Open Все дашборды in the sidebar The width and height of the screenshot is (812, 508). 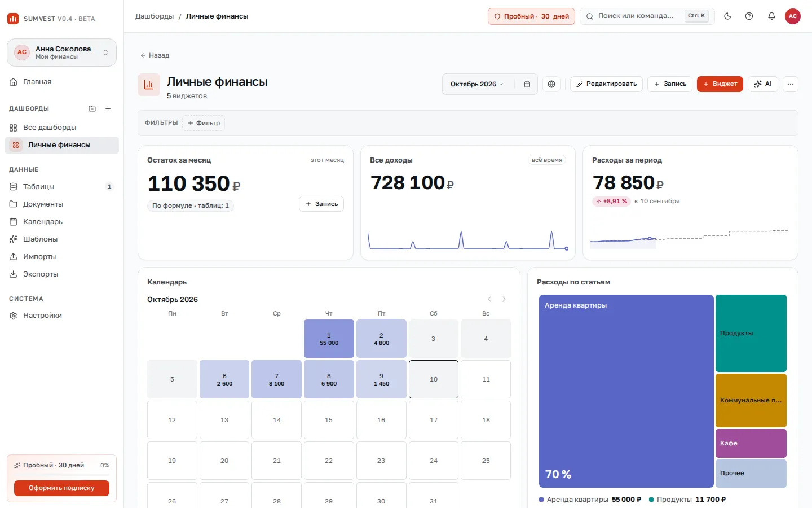[61, 128]
